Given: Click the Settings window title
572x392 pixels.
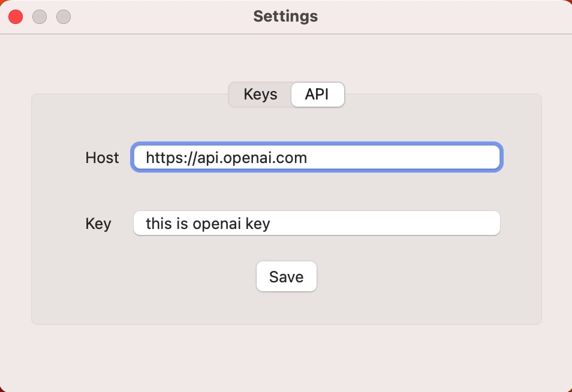Looking at the screenshot, I should pyautogui.click(x=285, y=16).
